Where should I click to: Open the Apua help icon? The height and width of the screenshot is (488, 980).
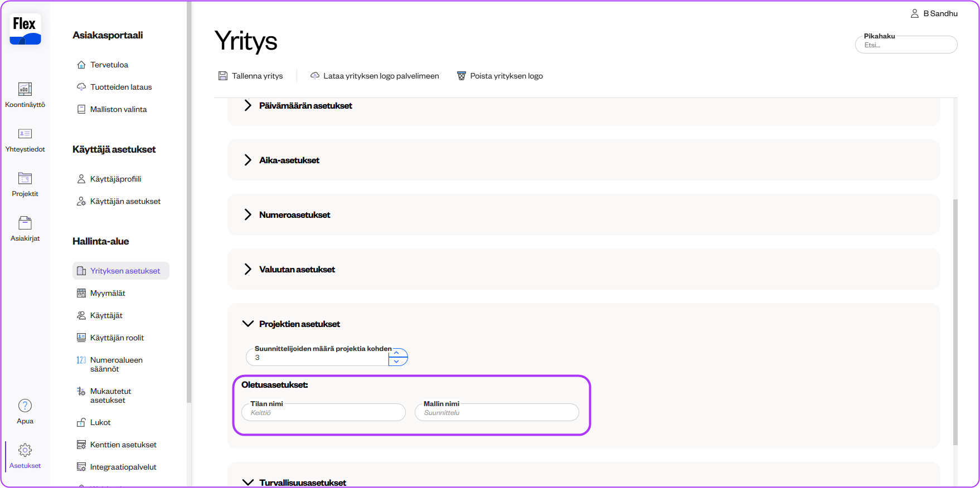[x=25, y=406]
